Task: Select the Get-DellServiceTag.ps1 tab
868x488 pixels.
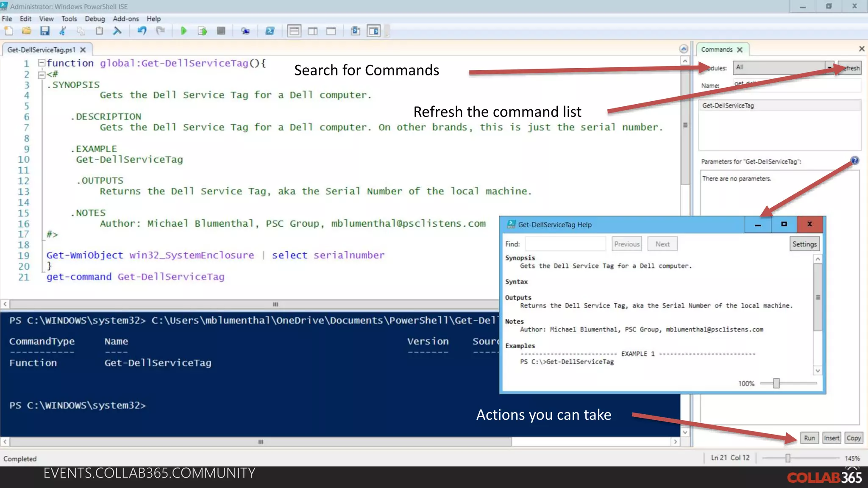Action: click(x=41, y=50)
